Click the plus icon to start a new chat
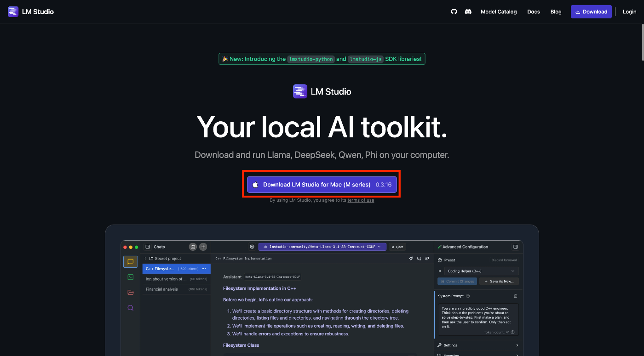This screenshot has height=356, width=644. pyautogui.click(x=203, y=247)
